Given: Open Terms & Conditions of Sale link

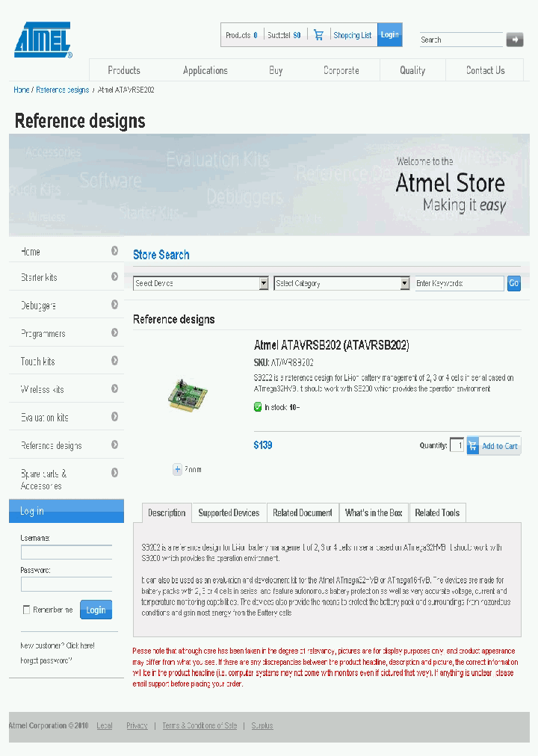Looking at the screenshot, I should coord(200,725).
